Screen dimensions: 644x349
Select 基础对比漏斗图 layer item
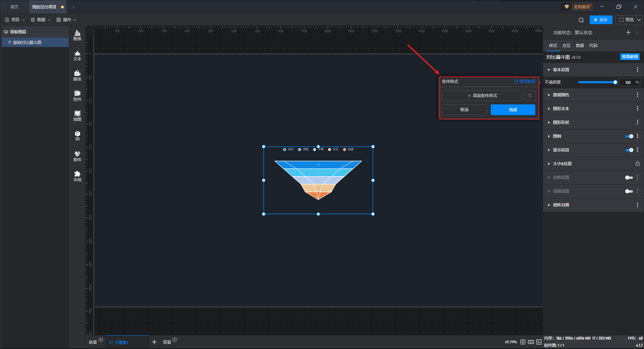(x=35, y=43)
